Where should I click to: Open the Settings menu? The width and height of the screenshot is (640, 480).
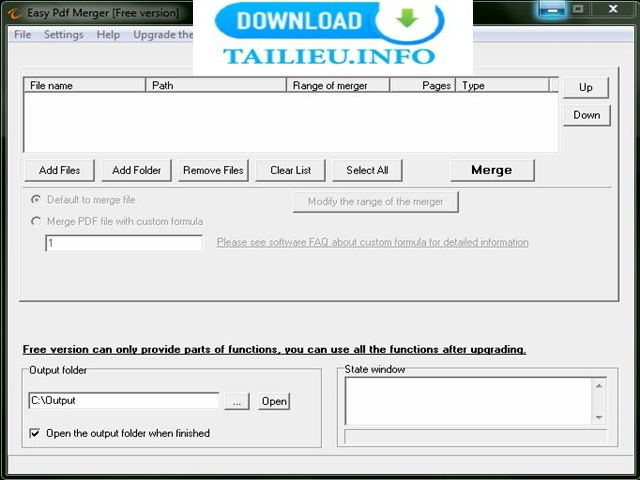tap(64, 35)
